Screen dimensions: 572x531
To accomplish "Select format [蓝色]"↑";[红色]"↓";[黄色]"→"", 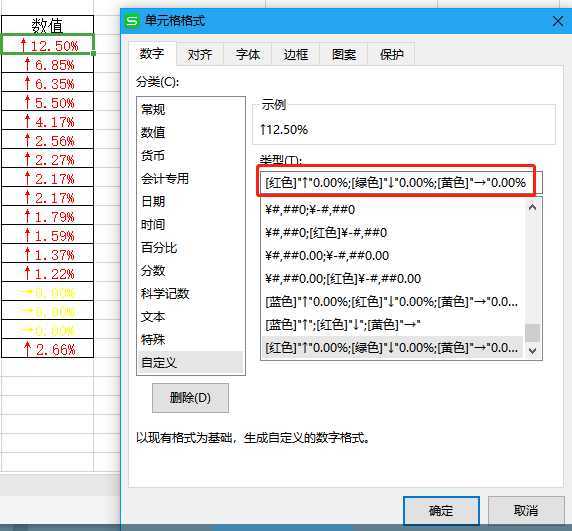I will (x=393, y=324).
